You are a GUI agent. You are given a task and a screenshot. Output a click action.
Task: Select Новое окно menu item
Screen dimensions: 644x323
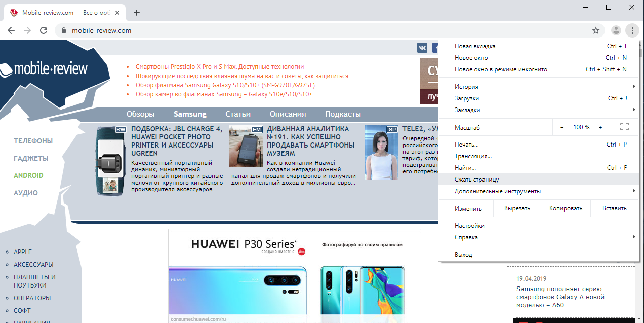pos(539,58)
